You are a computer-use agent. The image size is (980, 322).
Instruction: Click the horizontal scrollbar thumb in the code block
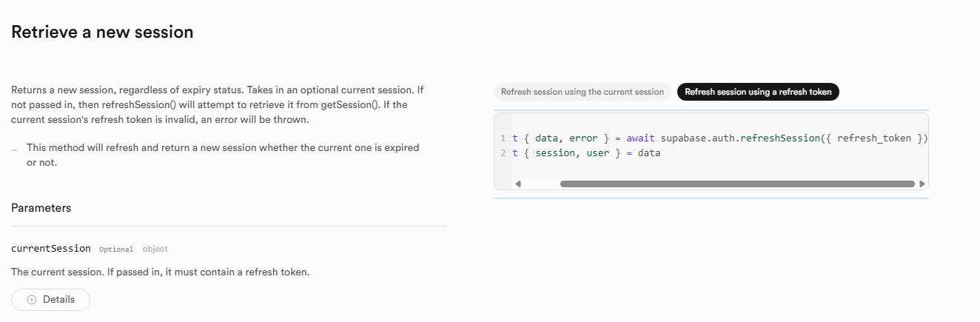click(x=737, y=184)
